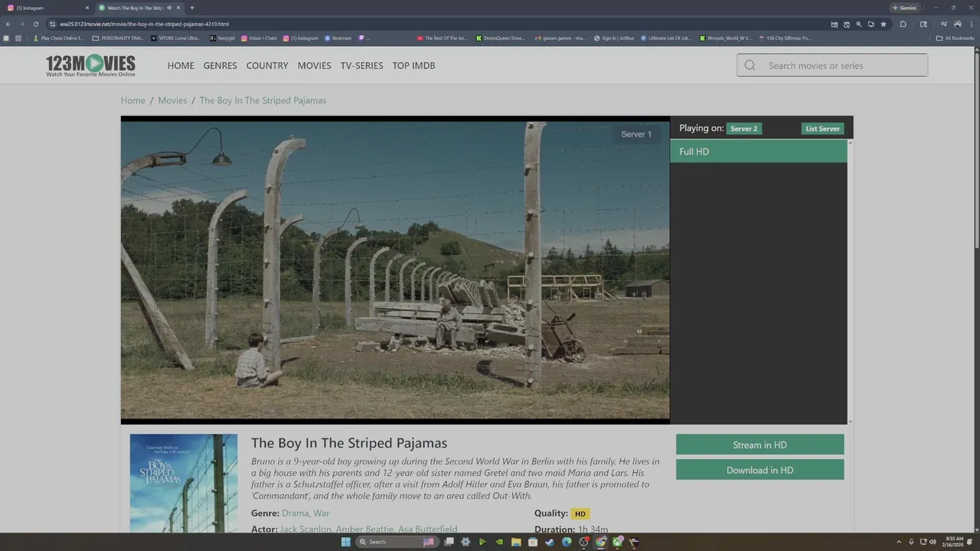Click in Search movies or series field
Screen dimensions: 980x551
[832, 65]
